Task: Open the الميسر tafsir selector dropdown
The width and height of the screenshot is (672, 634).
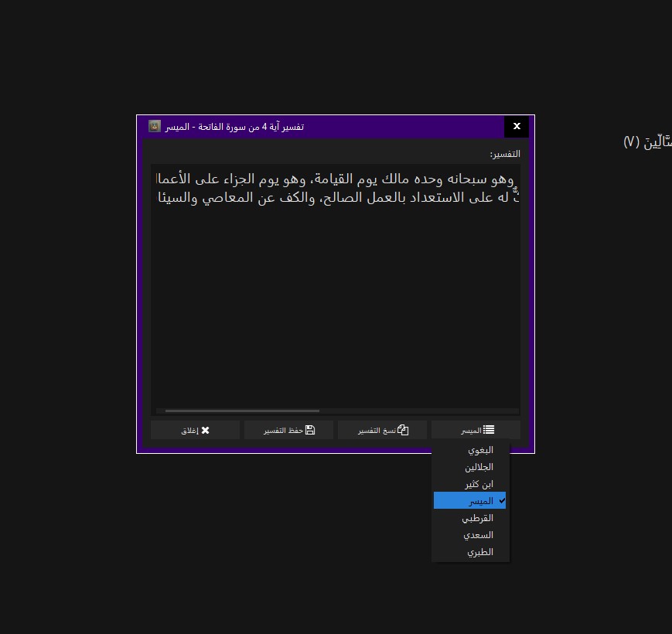Action: (476, 430)
